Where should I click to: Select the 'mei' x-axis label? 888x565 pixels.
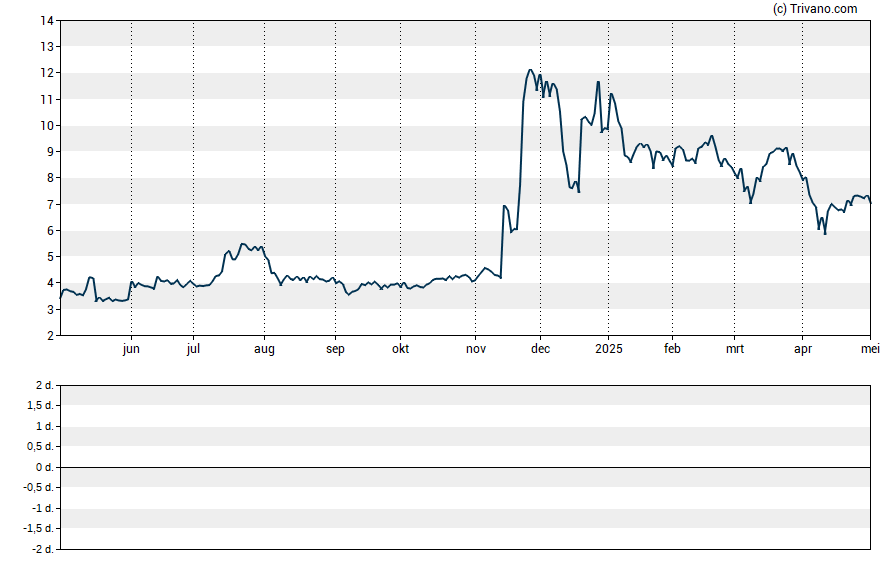pos(870,349)
